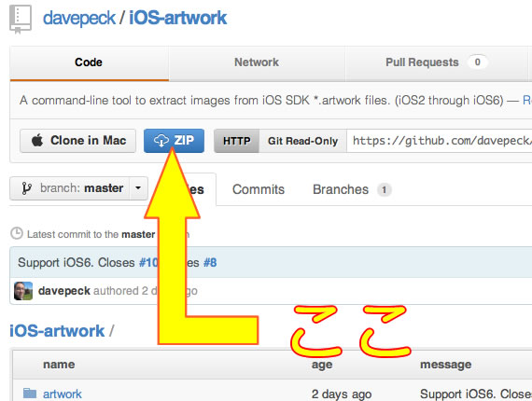This screenshot has width=532, height=401.
Task: Click the latest commit clock icon
Action: coord(17,233)
